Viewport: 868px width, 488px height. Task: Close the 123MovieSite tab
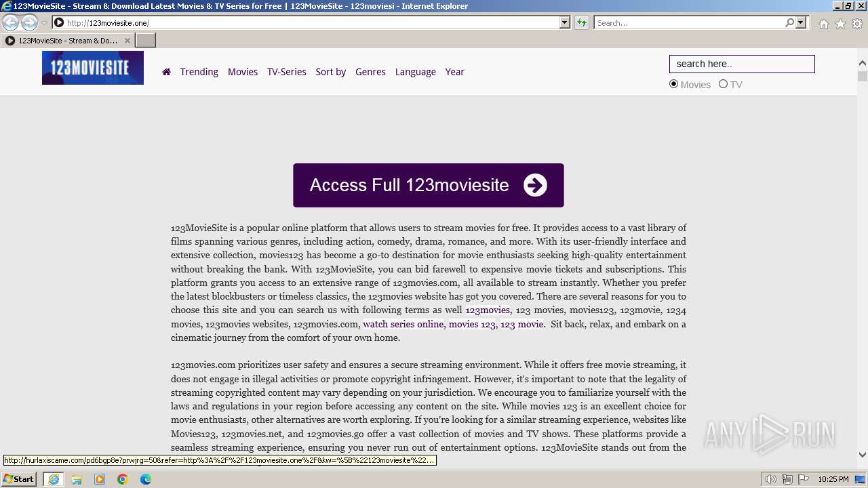click(x=127, y=41)
